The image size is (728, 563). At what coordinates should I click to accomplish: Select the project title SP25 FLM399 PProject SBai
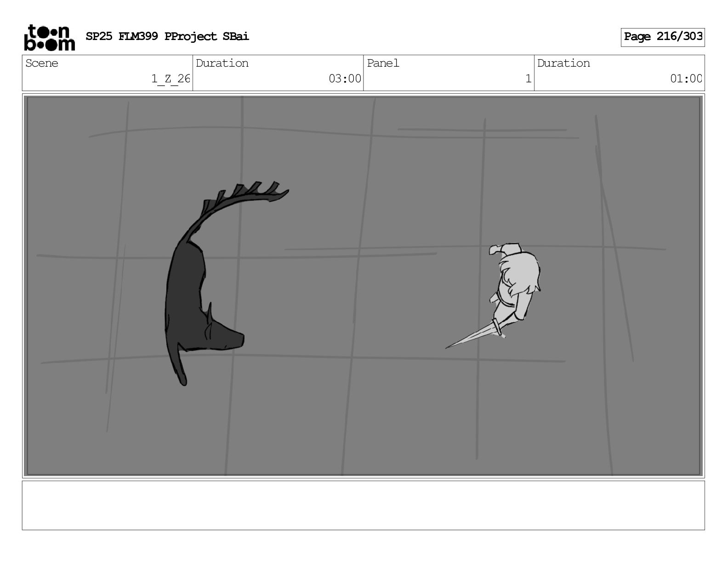click(167, 36)
